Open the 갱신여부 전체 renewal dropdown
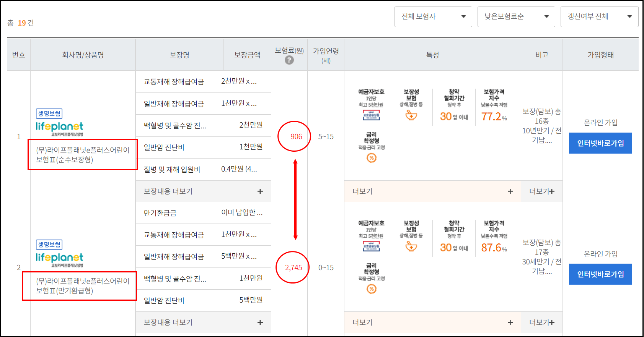 click(x=599, y=16)
